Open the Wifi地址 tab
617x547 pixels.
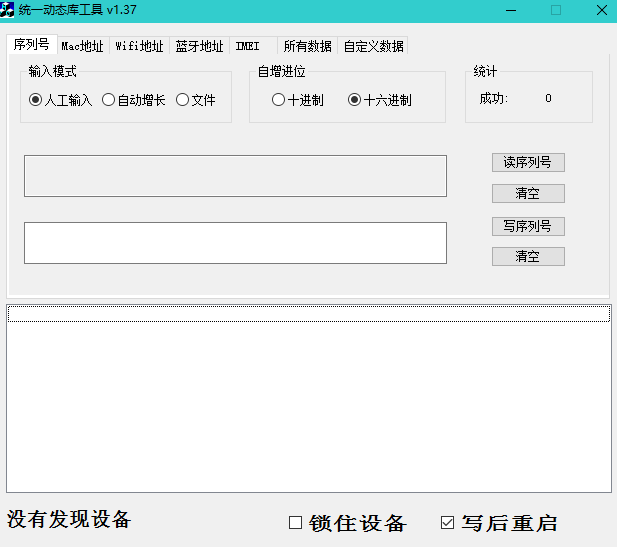(x=139, y=46)
